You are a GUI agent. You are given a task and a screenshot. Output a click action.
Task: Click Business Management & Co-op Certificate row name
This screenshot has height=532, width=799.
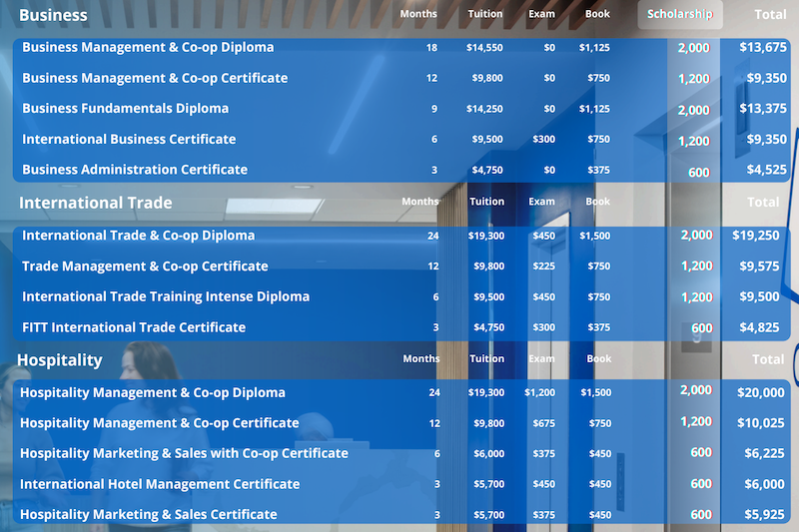155,78
